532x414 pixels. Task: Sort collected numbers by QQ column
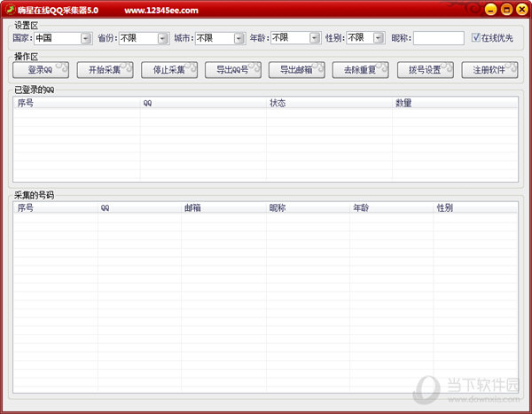click(139, 207)
